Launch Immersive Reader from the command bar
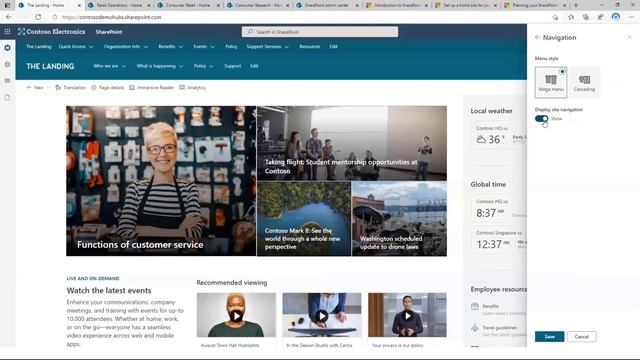 (151, 87)
